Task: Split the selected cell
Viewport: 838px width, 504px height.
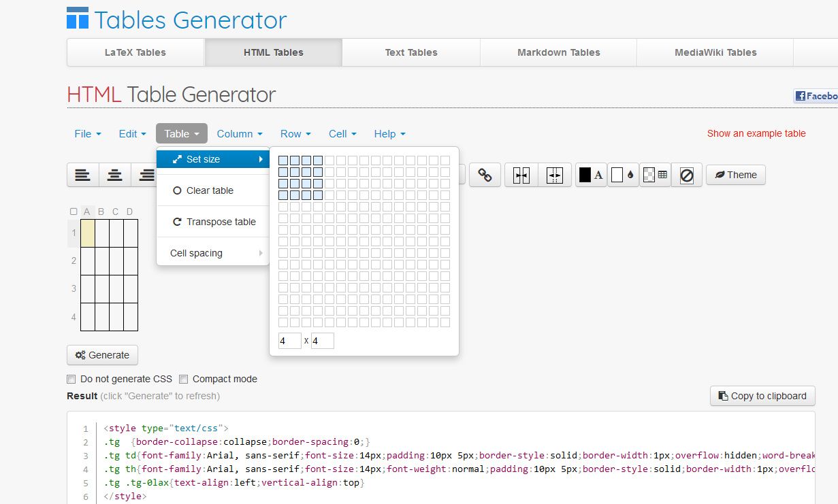Action: tap(555, 175)
